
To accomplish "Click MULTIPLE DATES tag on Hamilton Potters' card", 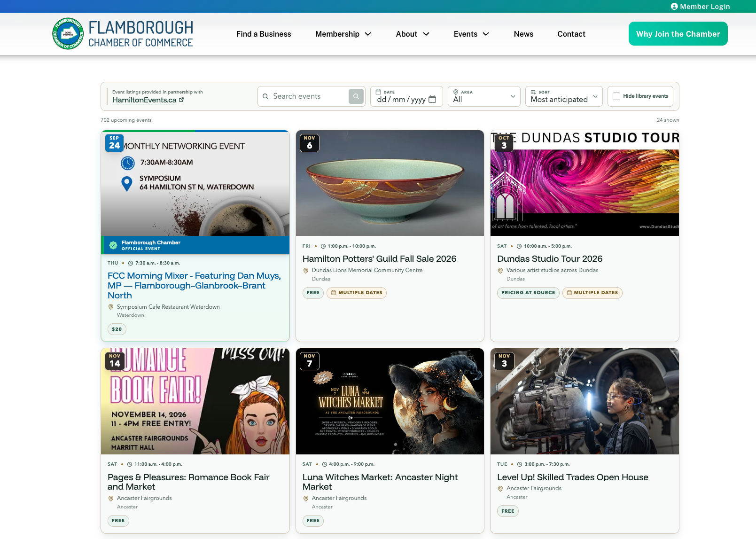I will pyautogui.click(x=357, y=293).
